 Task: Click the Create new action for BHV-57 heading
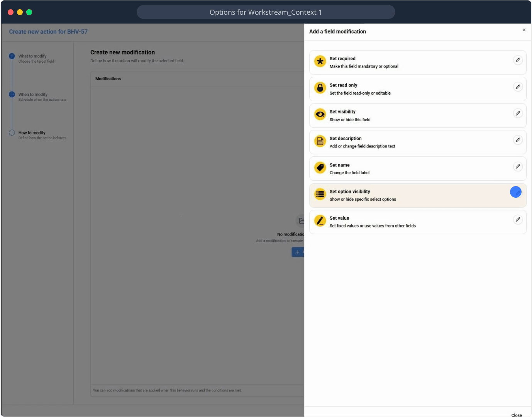(x=48, y=32)
